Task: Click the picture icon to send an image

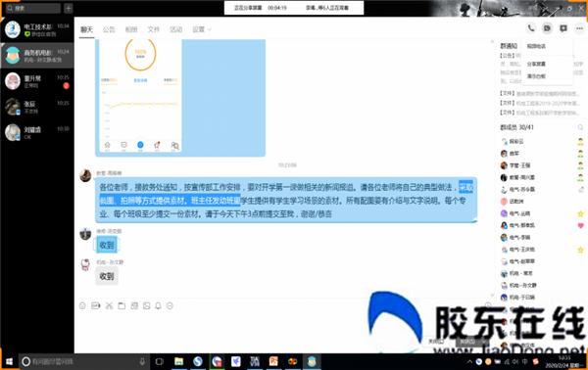Action: click(x=147, y=306)
